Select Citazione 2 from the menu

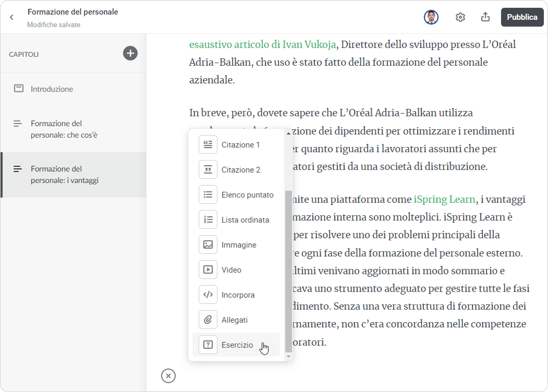[x=240, y=170]
